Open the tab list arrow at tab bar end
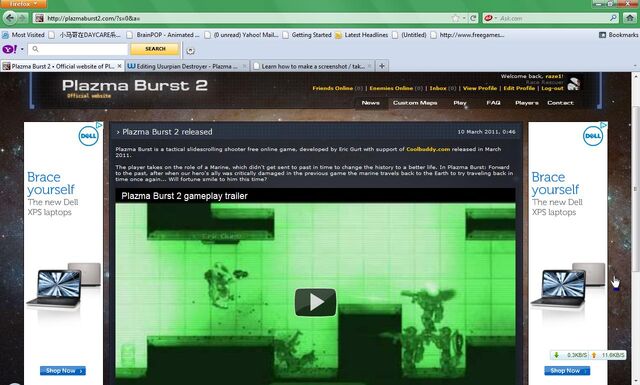The width and height of the screenshot is (640, 385). (x=635, y=66)
